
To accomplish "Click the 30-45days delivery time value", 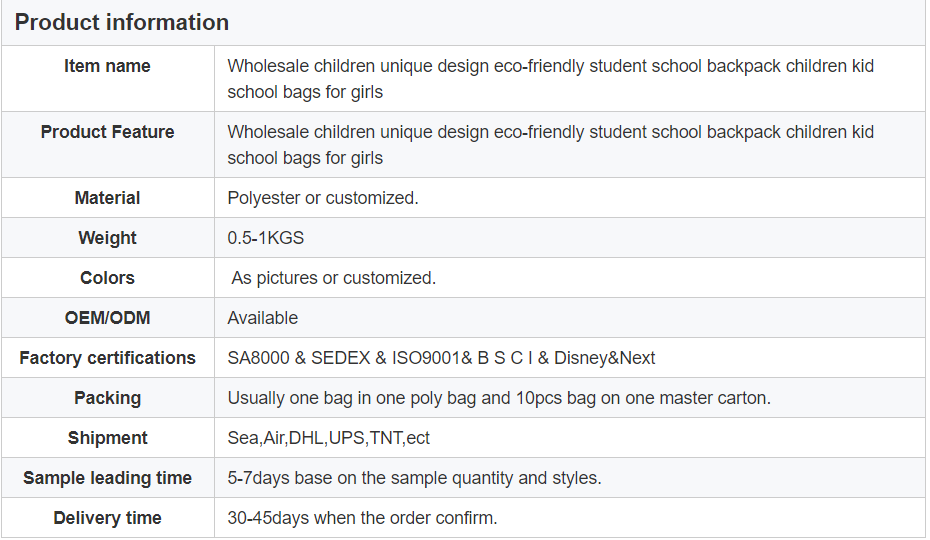I will (362, 518).
